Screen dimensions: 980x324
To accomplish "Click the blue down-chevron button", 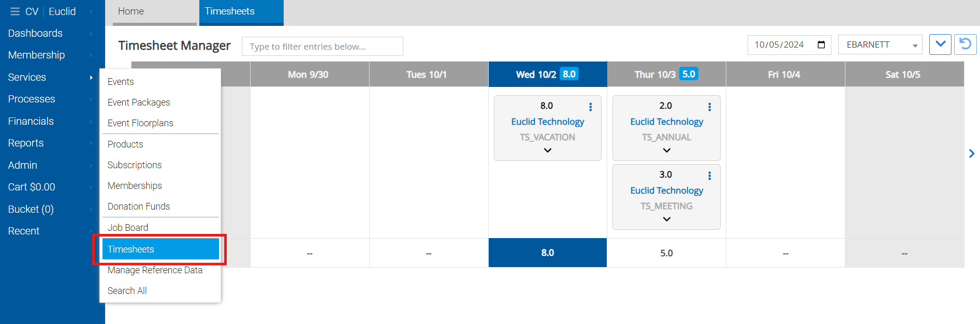I will pyautogui.click(x=940, y=45).
